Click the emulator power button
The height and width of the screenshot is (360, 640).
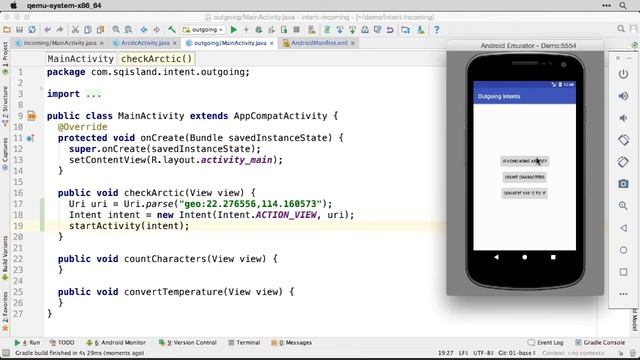point(623,74)
